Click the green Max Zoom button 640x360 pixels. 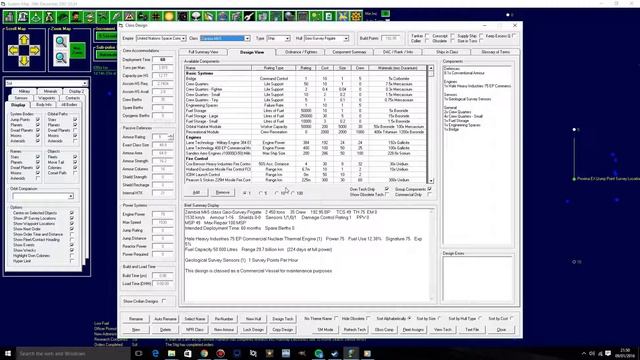point(77,50)
